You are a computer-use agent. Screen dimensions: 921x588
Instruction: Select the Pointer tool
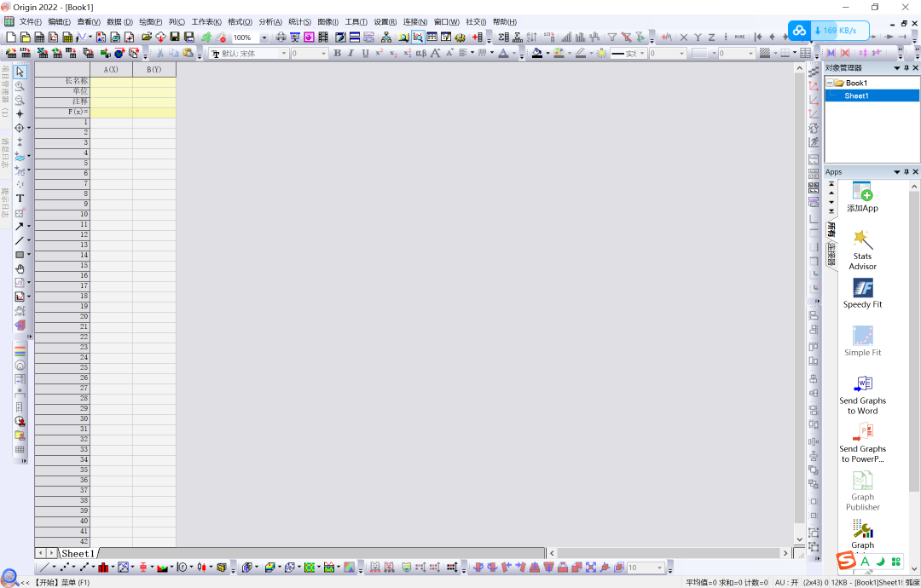pos(20,72)
